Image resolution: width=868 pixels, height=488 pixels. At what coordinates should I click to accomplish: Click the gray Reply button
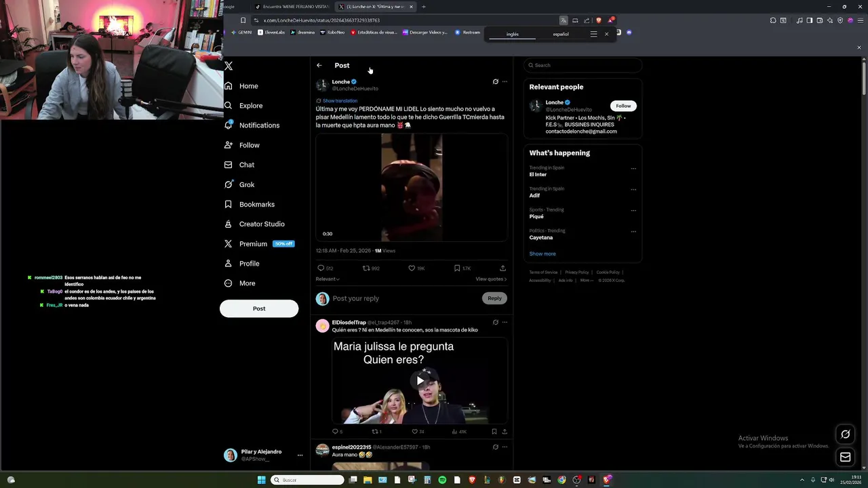point(494,298)
